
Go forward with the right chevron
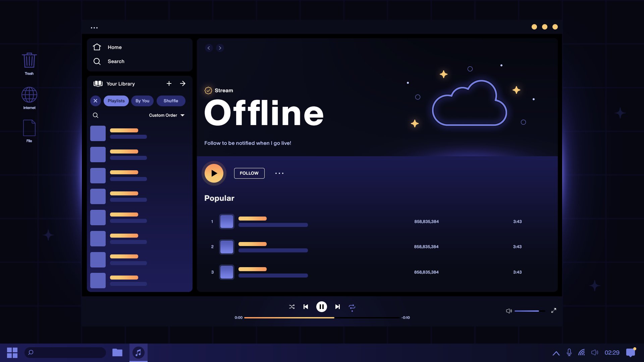click(x=220, y=48)
